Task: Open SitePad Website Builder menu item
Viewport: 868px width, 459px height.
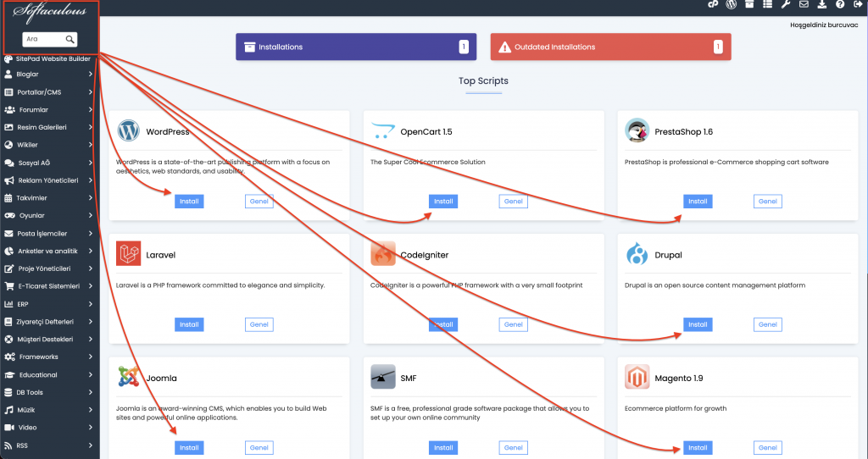Action: click(x=49, y=58)
